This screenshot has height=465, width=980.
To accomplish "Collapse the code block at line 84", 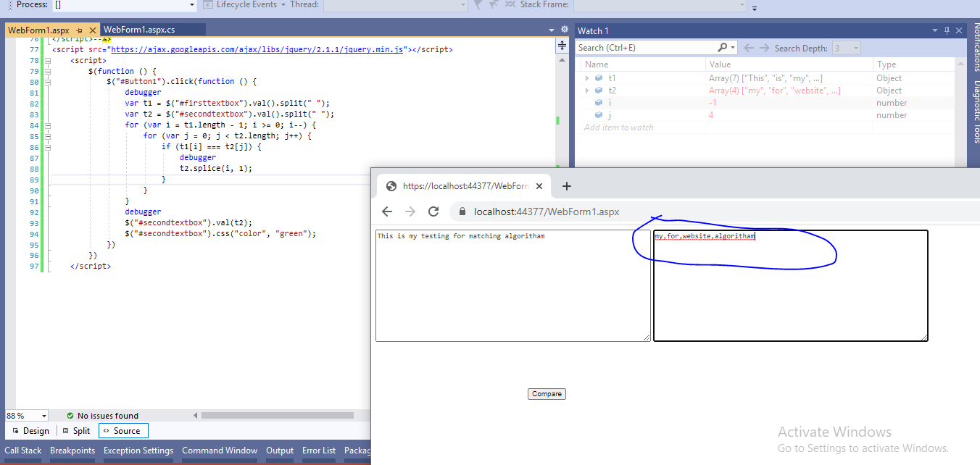I will point(47,125).
